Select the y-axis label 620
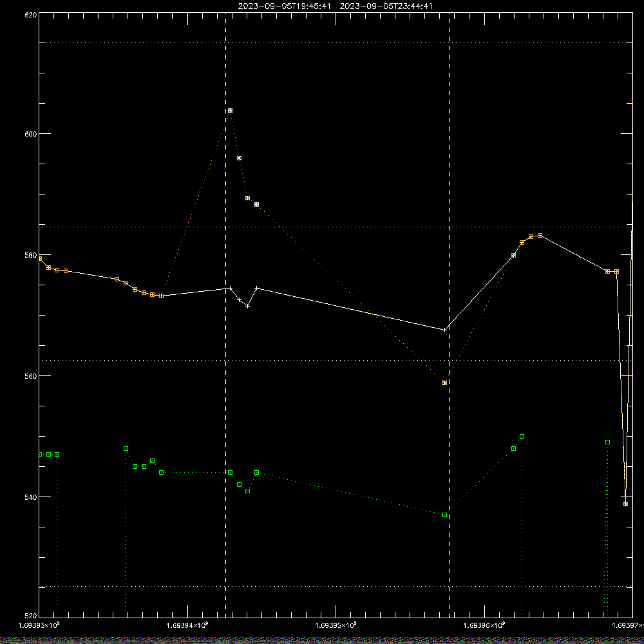644x644 pixels. pos(32,15)
